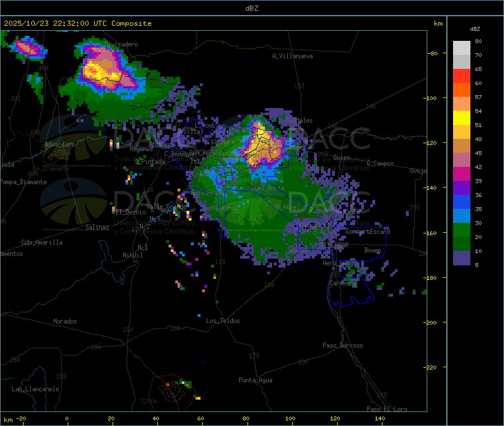504x426 pixels.
Task: Click the 5 value on the legend scale
Action: coord(477,265)
